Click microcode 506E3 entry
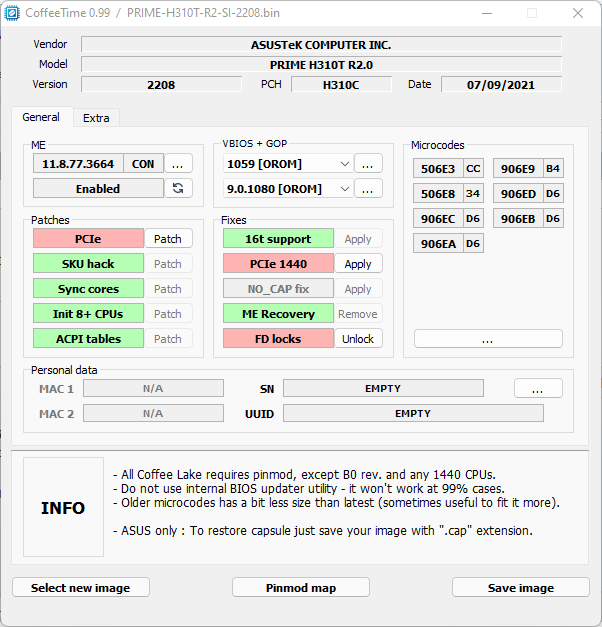 coord(438,168)
